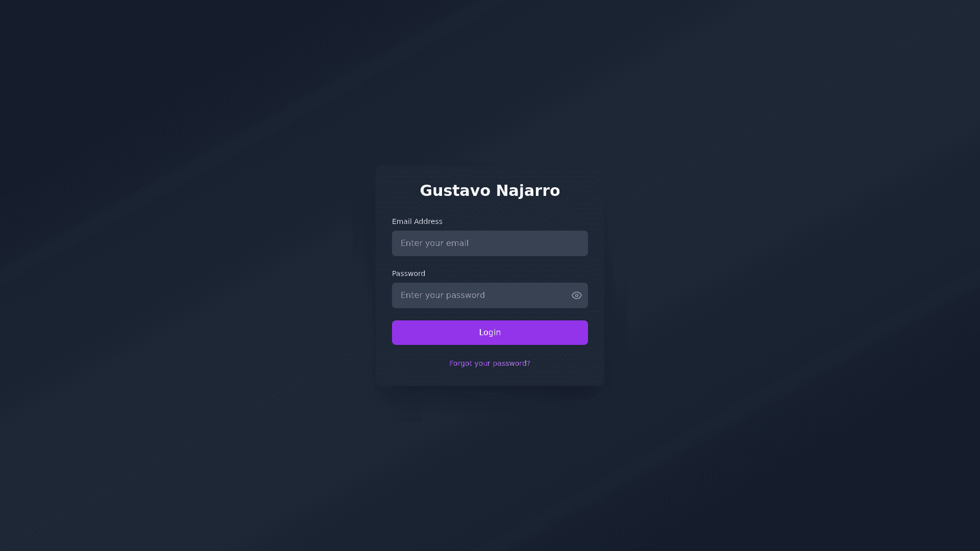Click the 'Enter your email' placeholder text
Screen dimensions: 980x551
(434, 243)
